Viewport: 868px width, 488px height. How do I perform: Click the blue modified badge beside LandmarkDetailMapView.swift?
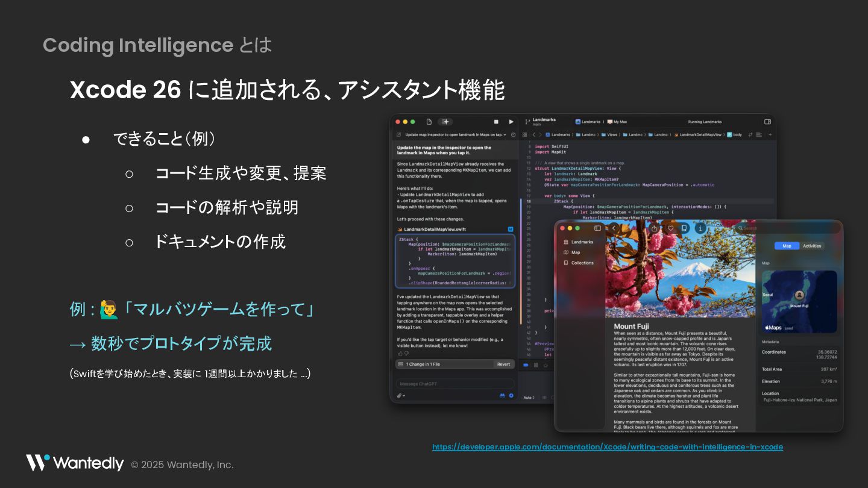[x=511, y=229]
